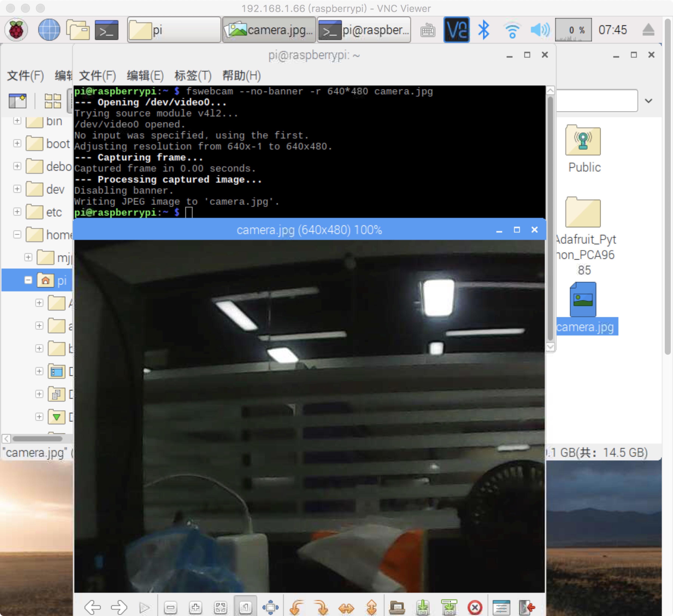Open the virtual keyboard panel icon
Image resolution: width=673 pixels, height=616 pixels.
(x=428, y=30)
